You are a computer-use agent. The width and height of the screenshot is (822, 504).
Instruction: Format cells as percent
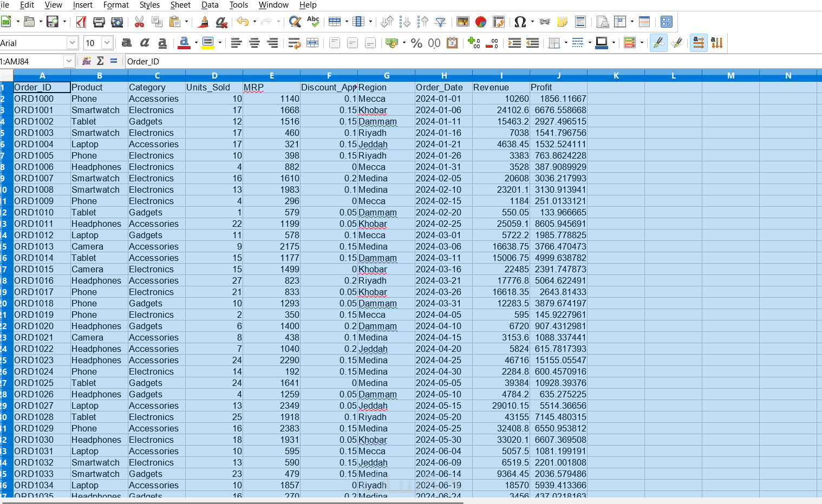click(x=416, y=43)
